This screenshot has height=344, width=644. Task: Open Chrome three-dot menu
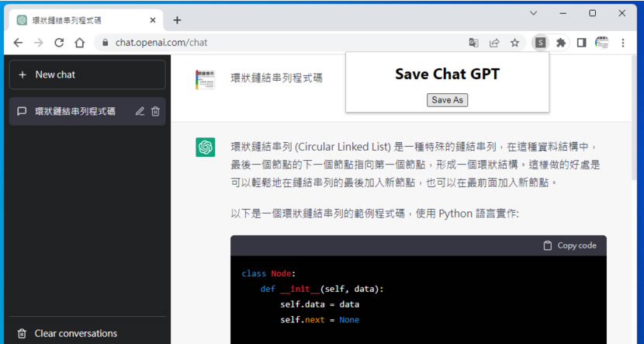tap(623, 43)
